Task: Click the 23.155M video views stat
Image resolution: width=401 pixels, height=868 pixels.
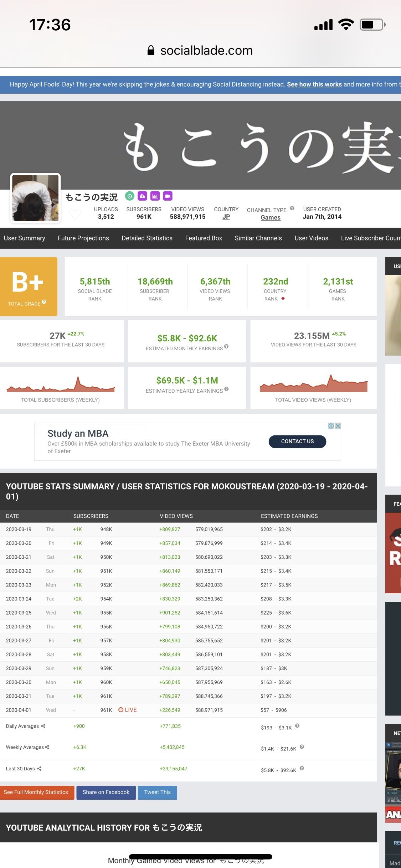Action: pos(312,336)
